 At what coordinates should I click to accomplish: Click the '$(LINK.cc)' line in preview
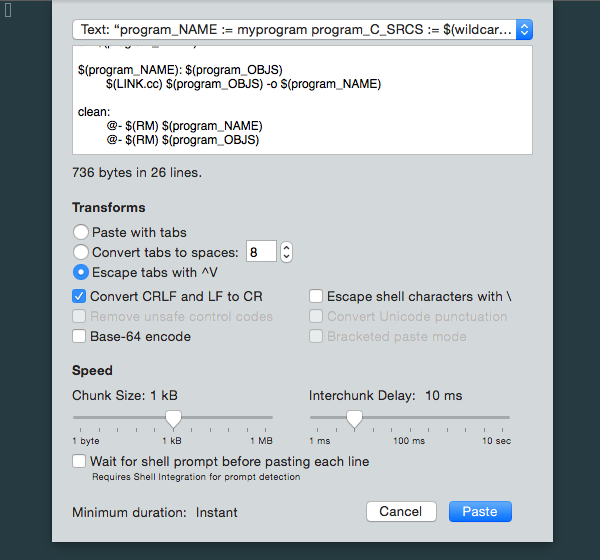[x=243, y=84]
